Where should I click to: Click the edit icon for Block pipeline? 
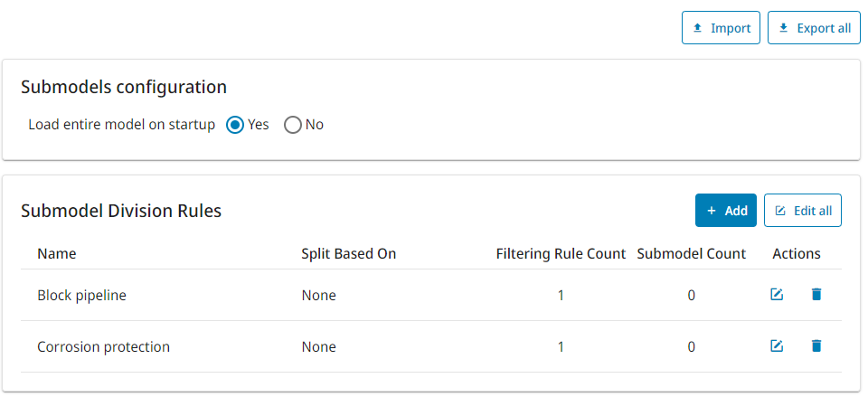pyautogui.click(x=777, y=295)
